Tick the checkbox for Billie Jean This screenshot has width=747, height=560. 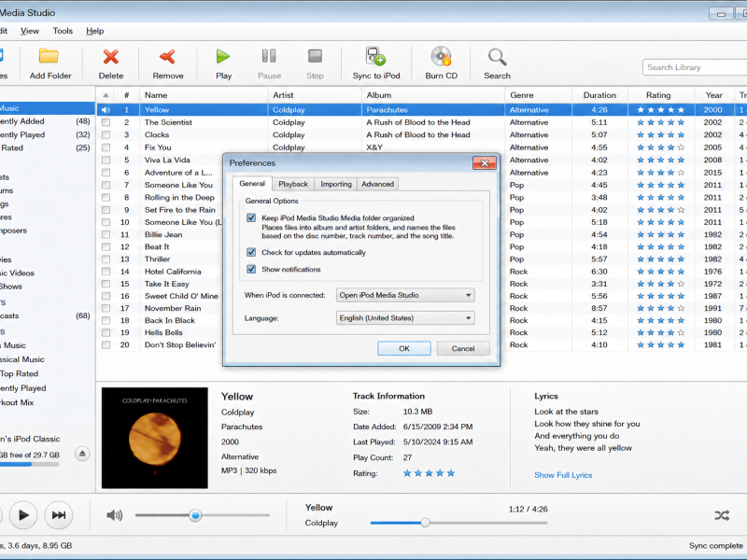pyautogui.click(x=106, y=234)
